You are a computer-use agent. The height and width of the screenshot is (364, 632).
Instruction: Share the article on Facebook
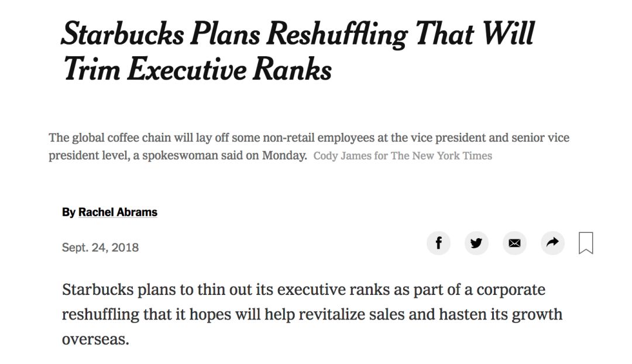[438, 243]
